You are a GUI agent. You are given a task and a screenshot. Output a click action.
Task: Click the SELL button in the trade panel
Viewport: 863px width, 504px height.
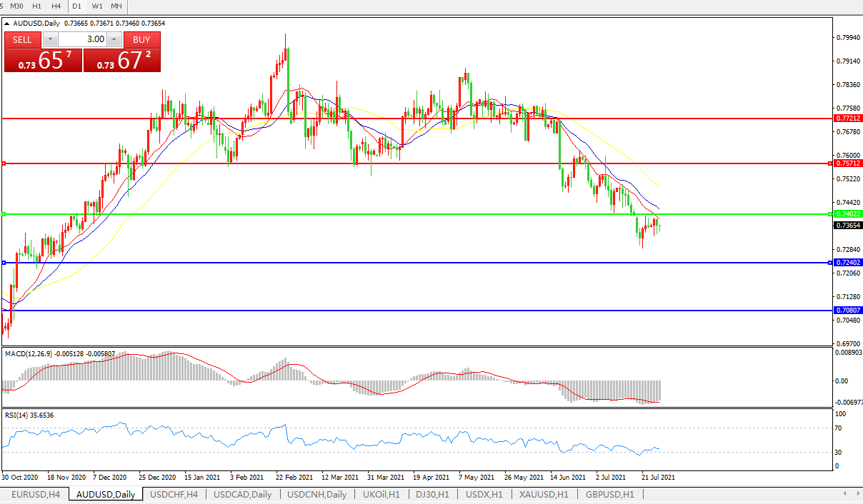click(x=23, y=40)
